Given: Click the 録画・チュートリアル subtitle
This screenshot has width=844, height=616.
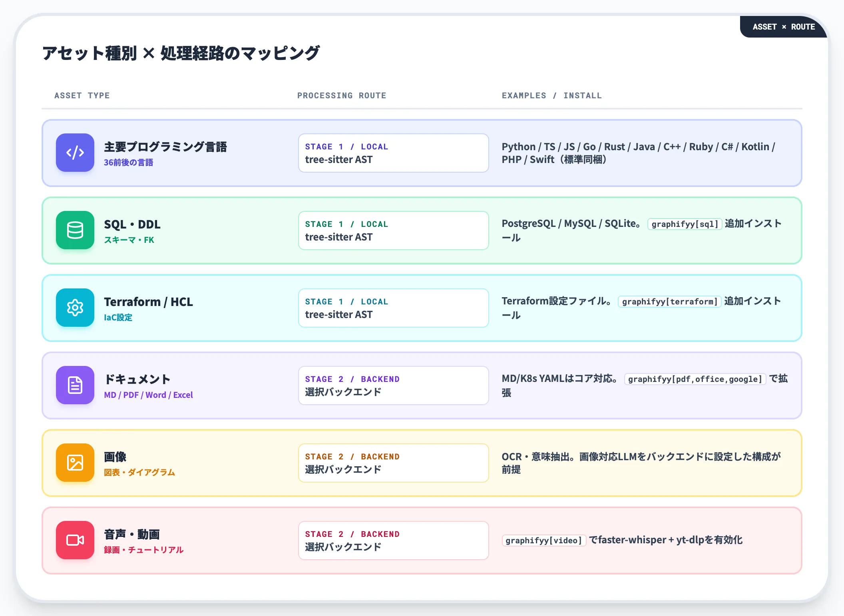Looking at the screenshot, I should pos(144,550).
